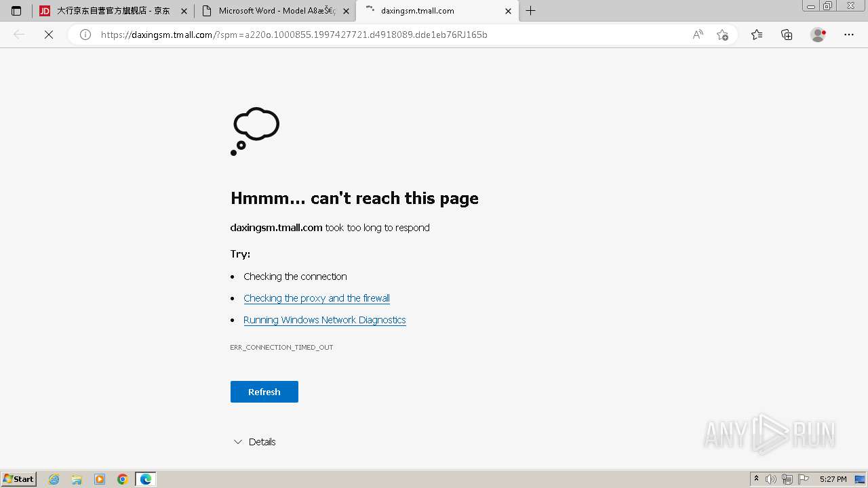Open Checking the proxy and firewall link
Image resolution: width=868 pixels, height=488 pixels.
click(x=317, y=298)
